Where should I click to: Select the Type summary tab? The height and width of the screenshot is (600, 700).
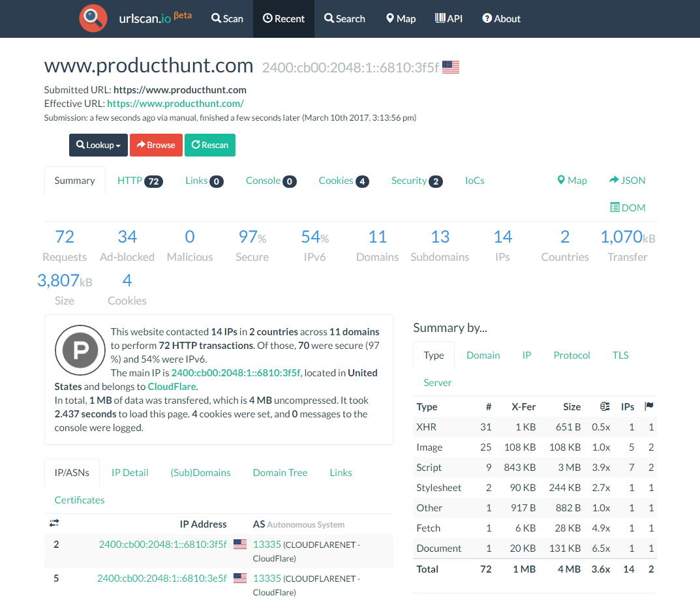click(x=434, y=355)
